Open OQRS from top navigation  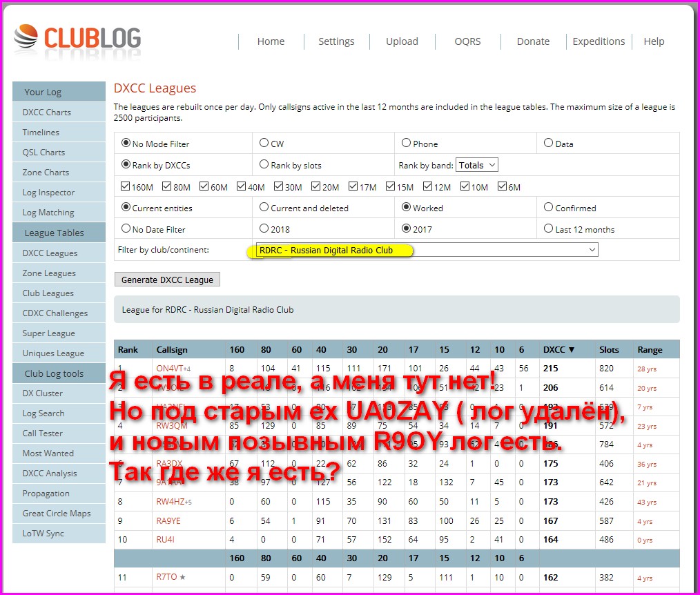pos(468,41)
